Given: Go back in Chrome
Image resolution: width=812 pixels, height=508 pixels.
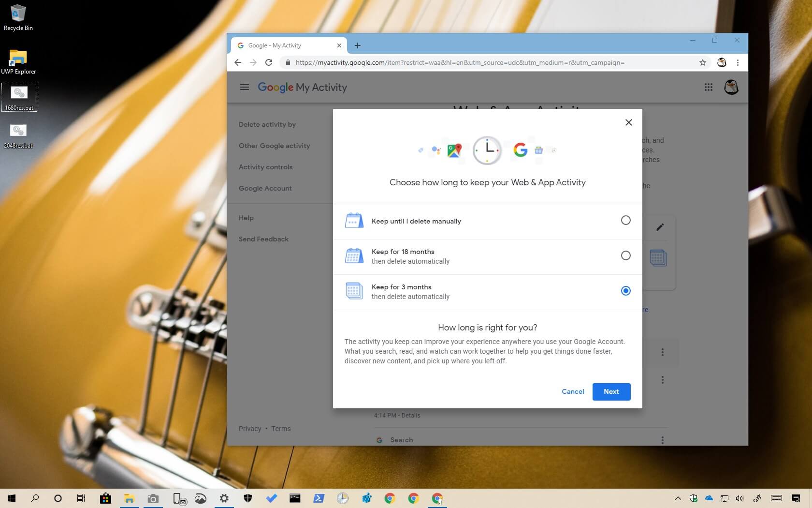Looking at the screenshot, I should pos(237,62).
